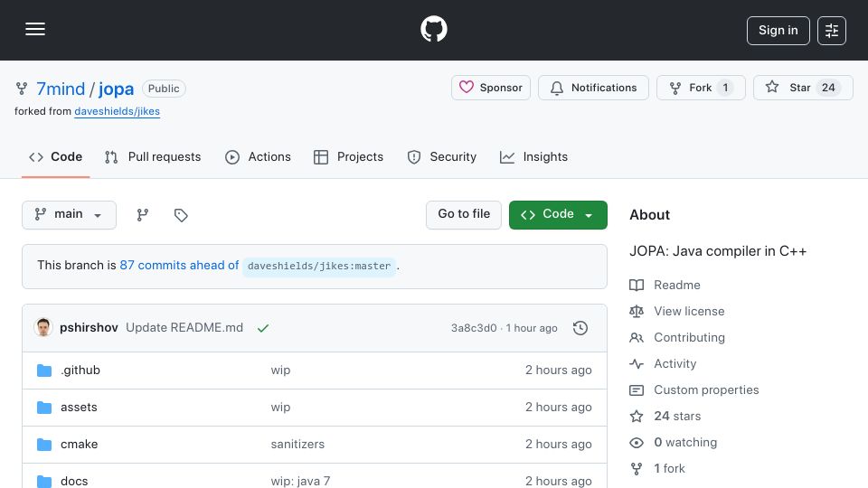Open the assets folder
This screenshot has width=868, height=488.
coord(79,408)
